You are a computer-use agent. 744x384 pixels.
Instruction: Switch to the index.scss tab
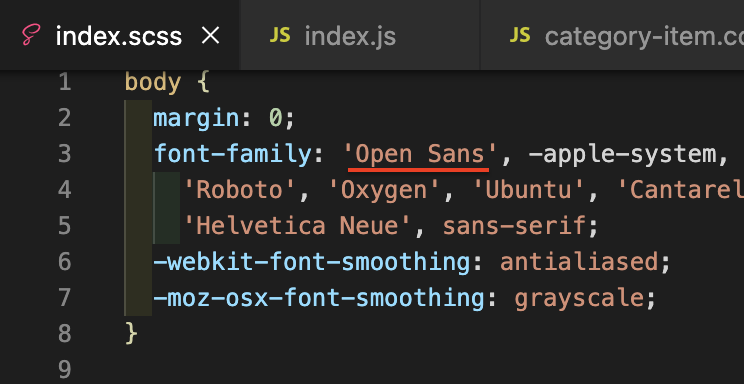pos(120,36)
